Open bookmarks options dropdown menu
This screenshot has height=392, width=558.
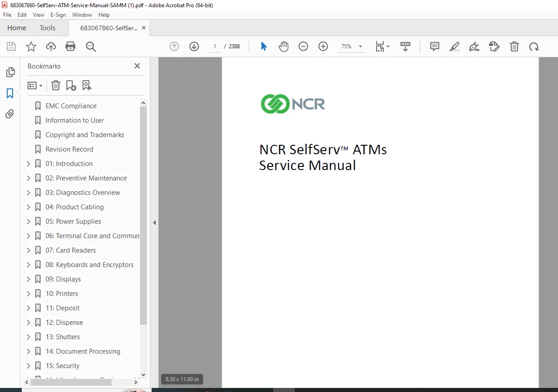click(x=35, y=85)
